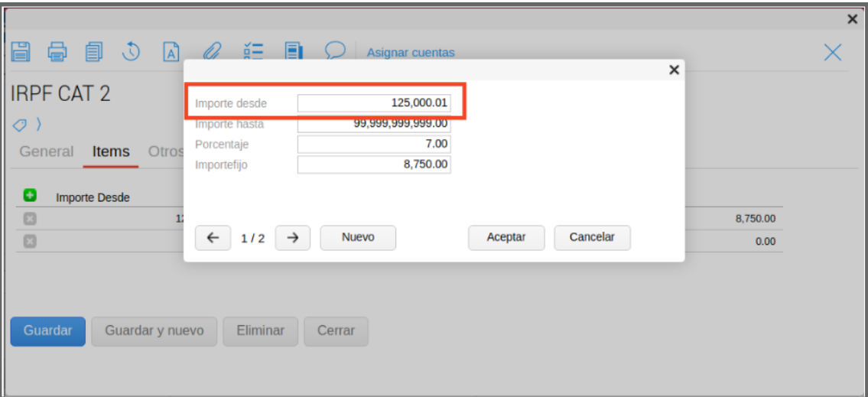Click the Eliminar button

pyautogui.click(x=261, y=331)
